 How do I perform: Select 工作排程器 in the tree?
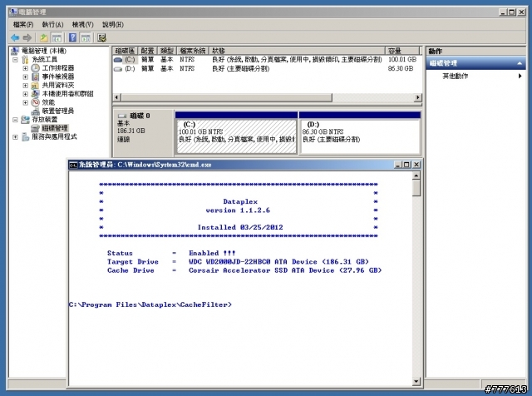pos(58,67)
